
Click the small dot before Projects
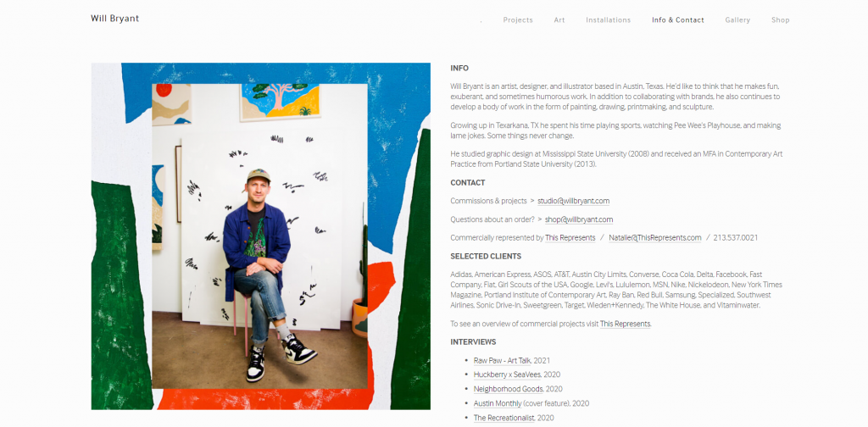481,21
